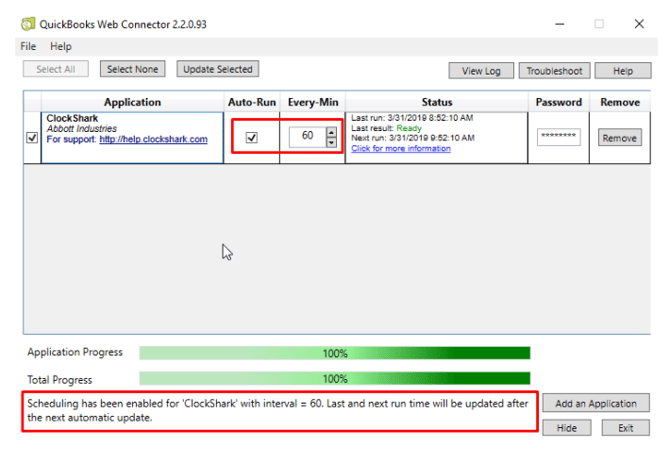Enable the Auto-Run checkbox for ClockShark

click(251, 138)
